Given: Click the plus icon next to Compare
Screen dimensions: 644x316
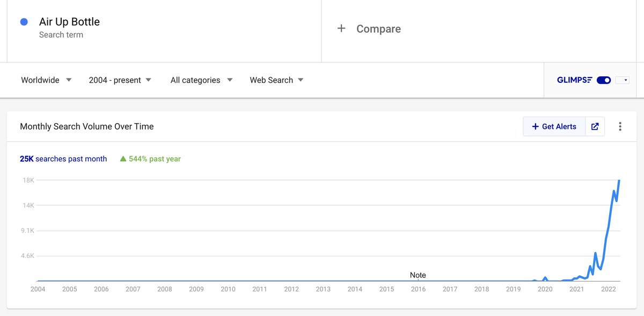Looking at the screenshot, I should [x=341, y=28].
